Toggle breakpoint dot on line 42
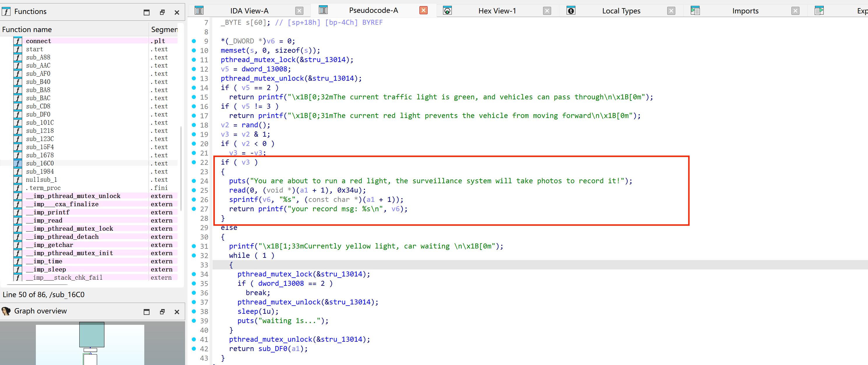This screenshot has height=365, width=868. [194, 349]
